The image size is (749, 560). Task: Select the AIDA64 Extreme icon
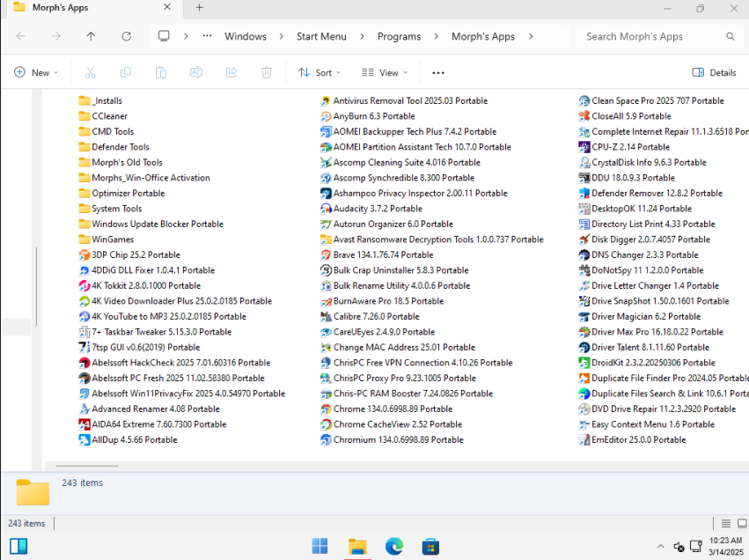tap(84, 424)
